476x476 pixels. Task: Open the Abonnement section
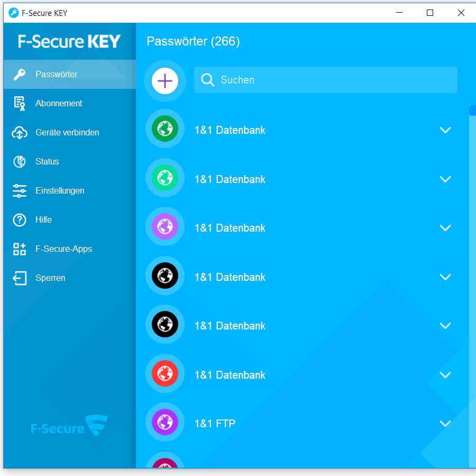[69, 104]
